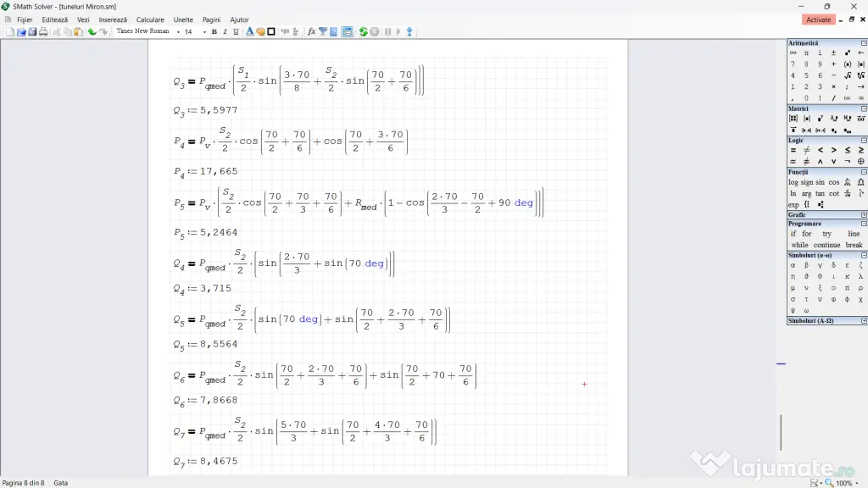Insert the absolute value operator in Aritmetică
This screenshot has height=488, width=868.
(861, 64)
